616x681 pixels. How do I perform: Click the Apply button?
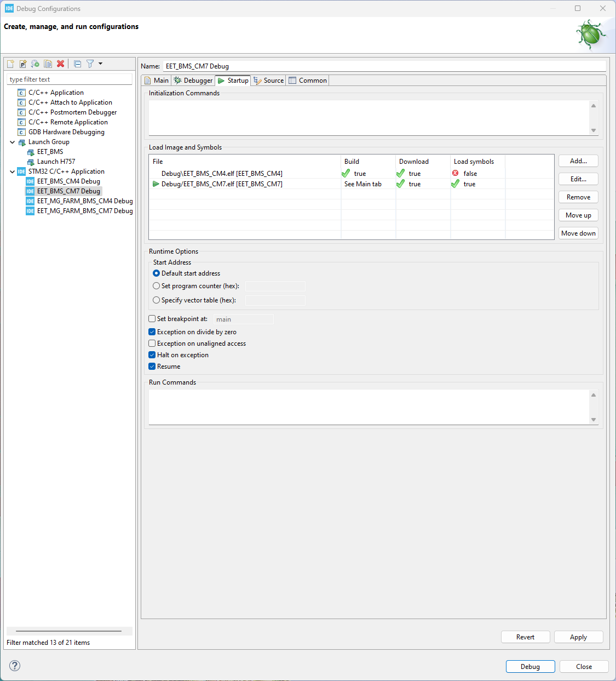tap(578, 637)
